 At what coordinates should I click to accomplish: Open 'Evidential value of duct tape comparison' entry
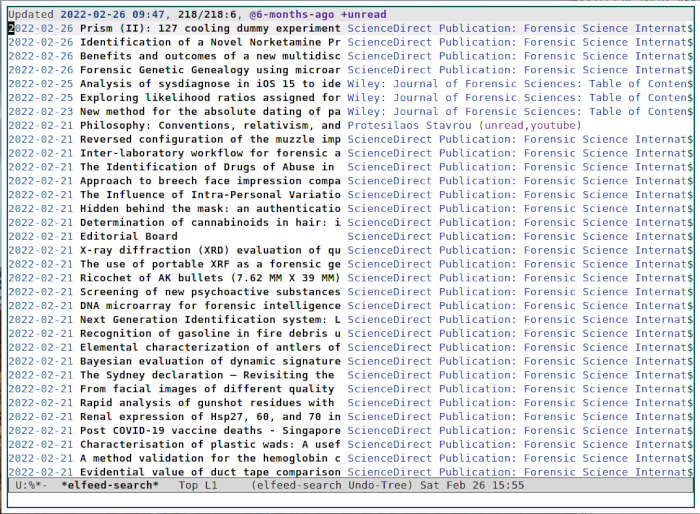[210, 472]
